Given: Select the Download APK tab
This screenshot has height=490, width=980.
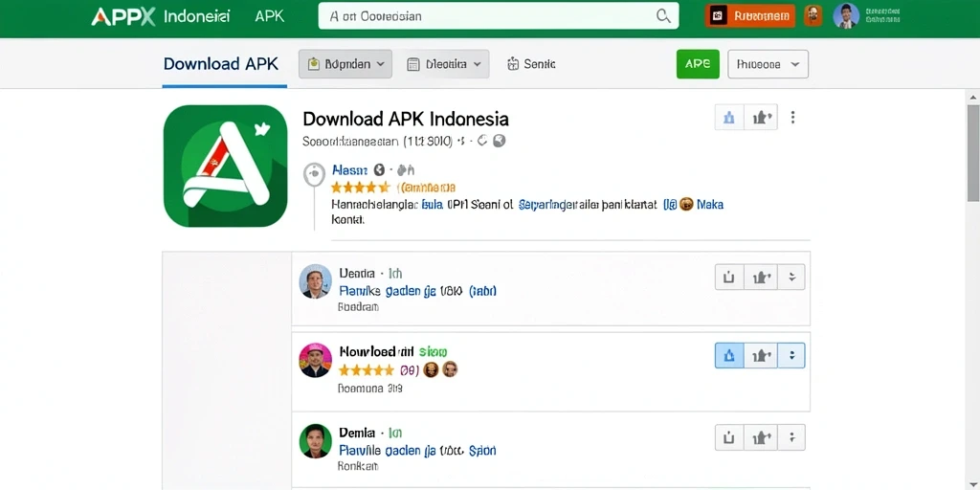Looking at the screenshot, I should (221, 64).
